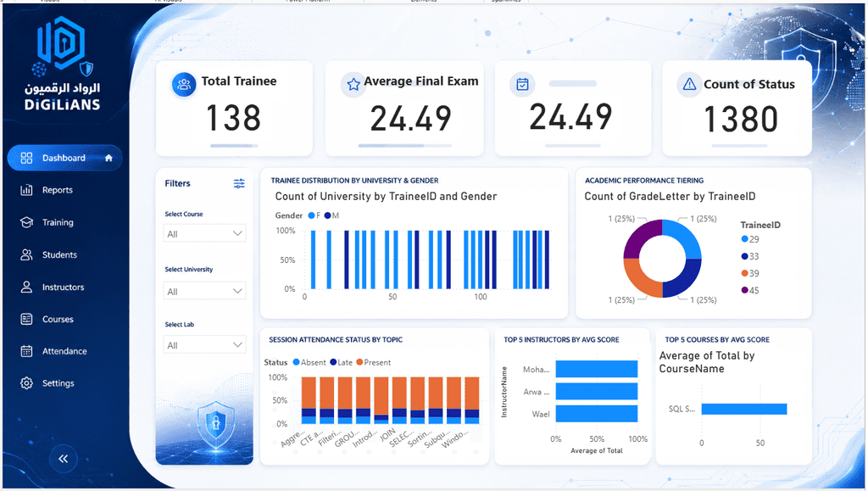The height and width of the screenshot is (491, 868).
Task: Click the Average Final Exam star icon
Action: point(353,84)
